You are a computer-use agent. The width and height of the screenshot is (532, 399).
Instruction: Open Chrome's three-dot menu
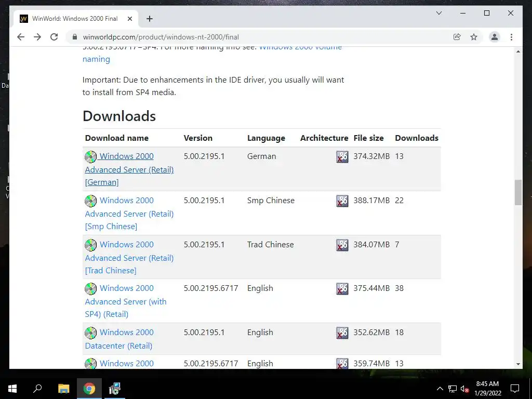click(x=511, y=37)
